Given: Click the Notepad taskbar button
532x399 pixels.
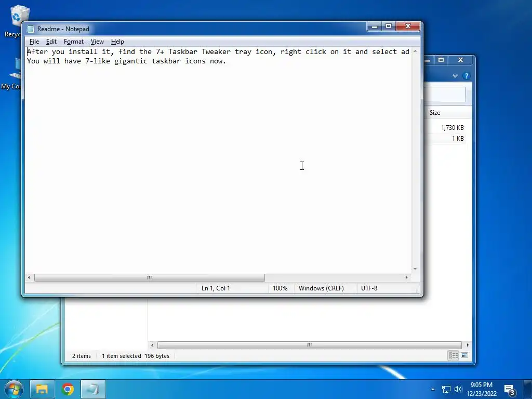Looking at the screenshot, I should click(93, 389).
